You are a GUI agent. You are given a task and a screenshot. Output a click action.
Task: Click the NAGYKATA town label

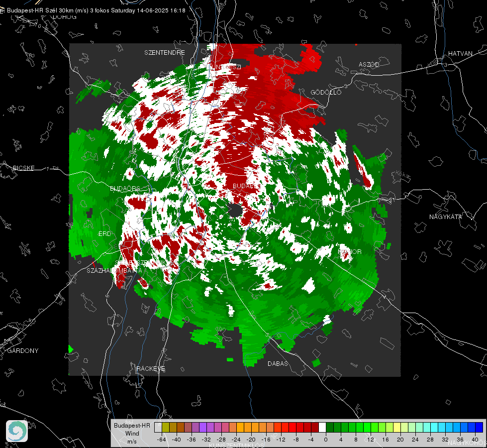point(445,217)
